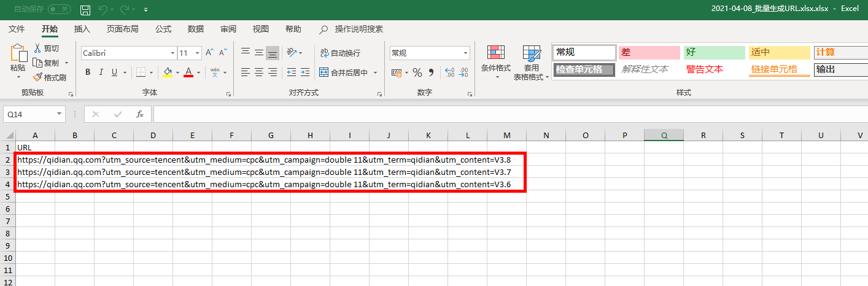The width and height of the screenshot is (868, 286).
Task: Open the 字体 group dialog launcher
Action: 229,95
